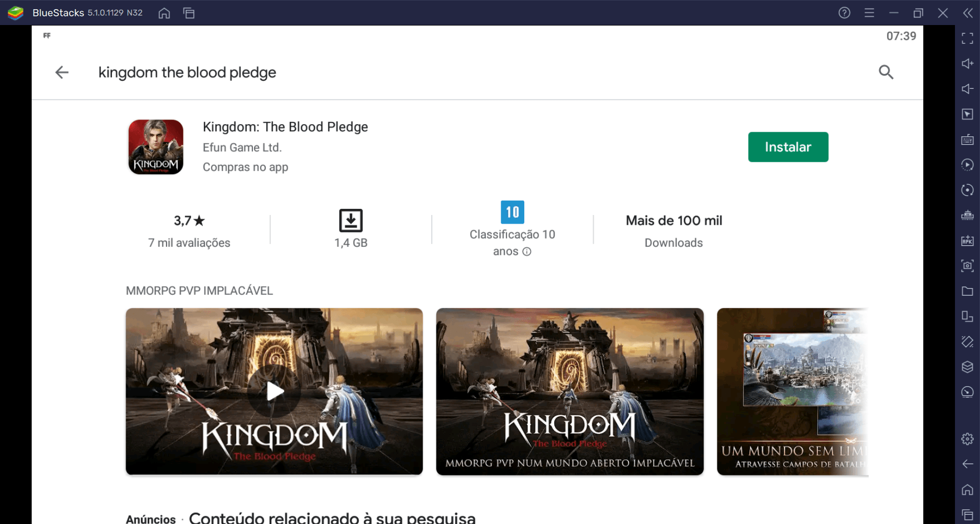Open the second Kingdom screenshot thumbnail
980x524 pixels.
pos(570,391)
